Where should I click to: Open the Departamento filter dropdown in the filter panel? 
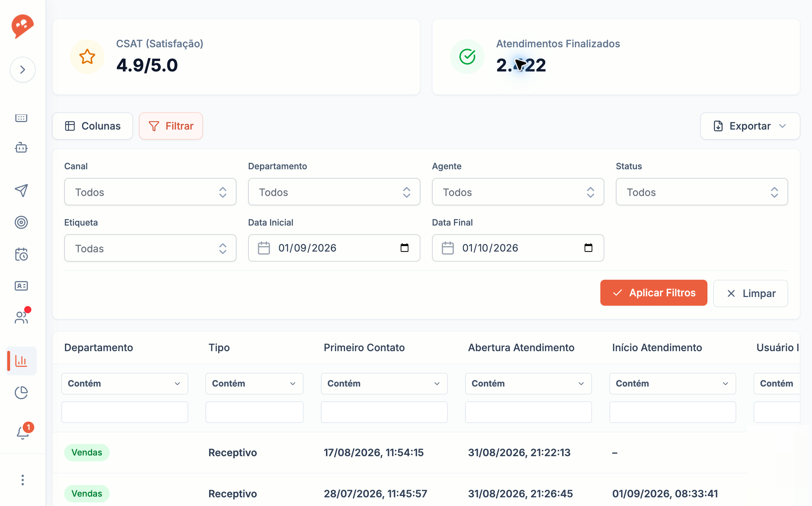pos(334,192)
